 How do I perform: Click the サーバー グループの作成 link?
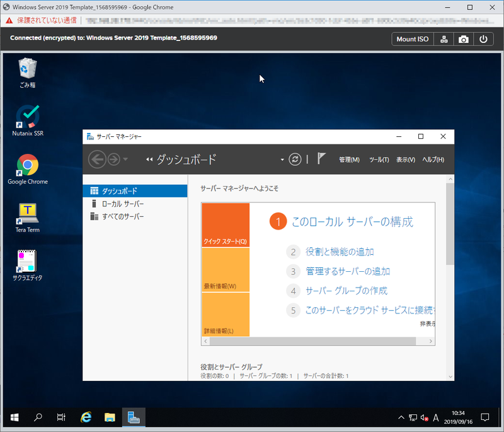click(x=346, y=291)
